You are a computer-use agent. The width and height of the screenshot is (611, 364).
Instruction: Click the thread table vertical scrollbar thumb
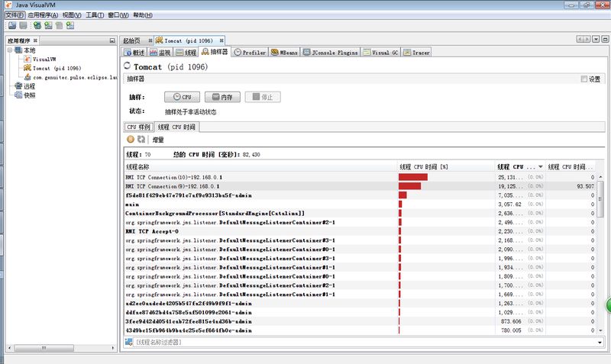click(x=600, y=199)
